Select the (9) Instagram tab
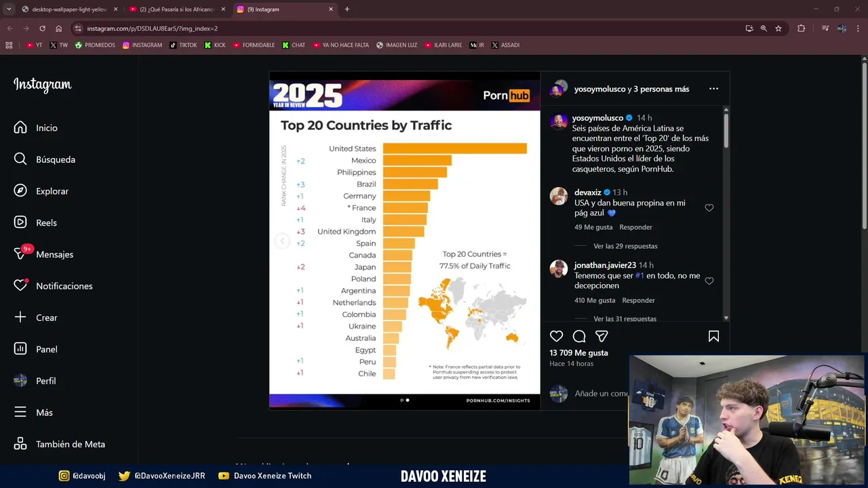This screenshot has height=488, width=868. point(284,9)
